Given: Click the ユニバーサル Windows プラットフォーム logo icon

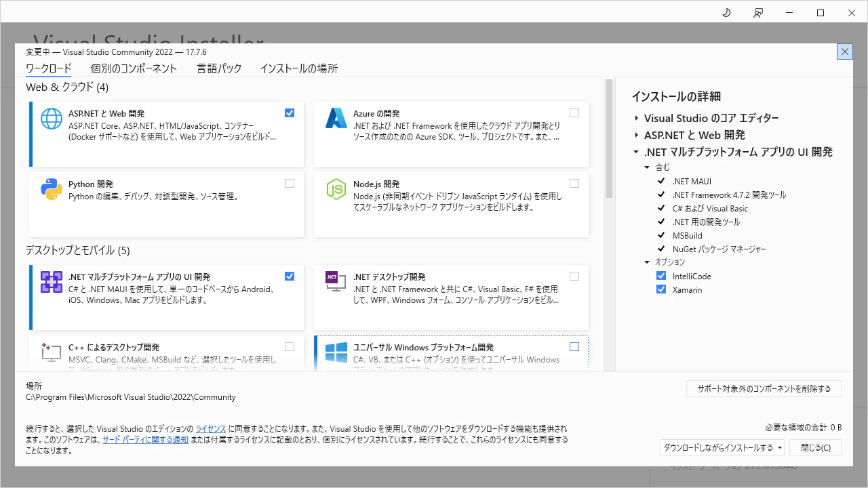Looking at the screenshot, I should pyautogui.click(x=336, y=352).
